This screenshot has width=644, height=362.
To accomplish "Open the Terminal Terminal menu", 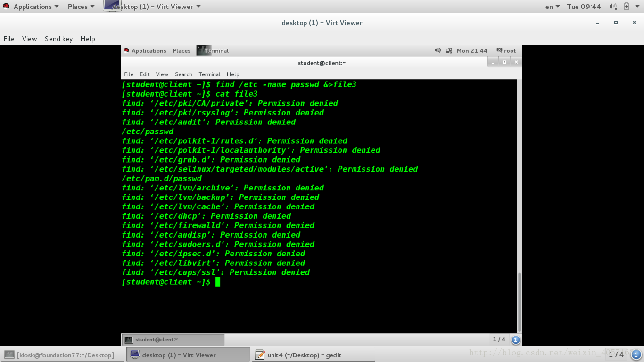I will pos(209,74).
